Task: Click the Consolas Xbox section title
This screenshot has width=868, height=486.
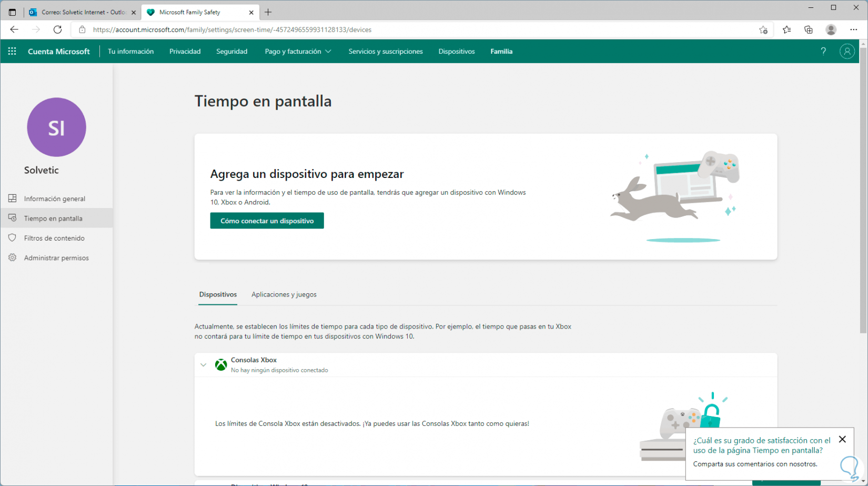Action: pos(254,360)
